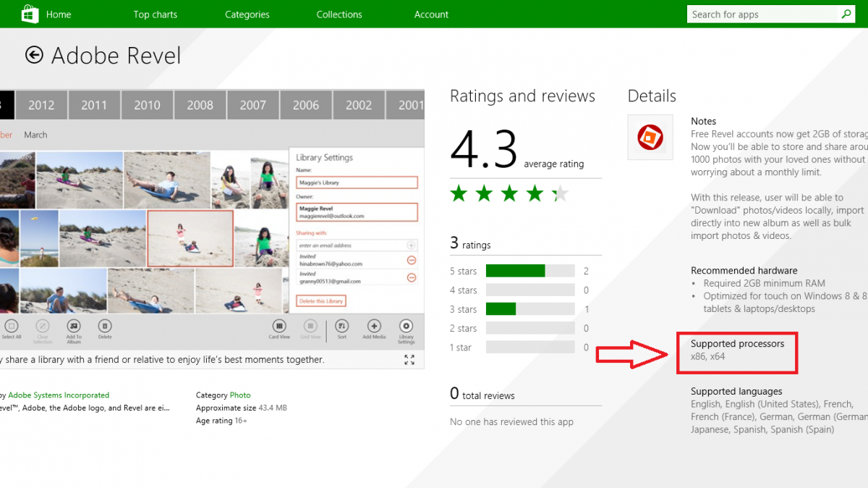This screenshot has width=868, height=488.
Task: Click the Search for apps field
Action: [x=763, y=14]
